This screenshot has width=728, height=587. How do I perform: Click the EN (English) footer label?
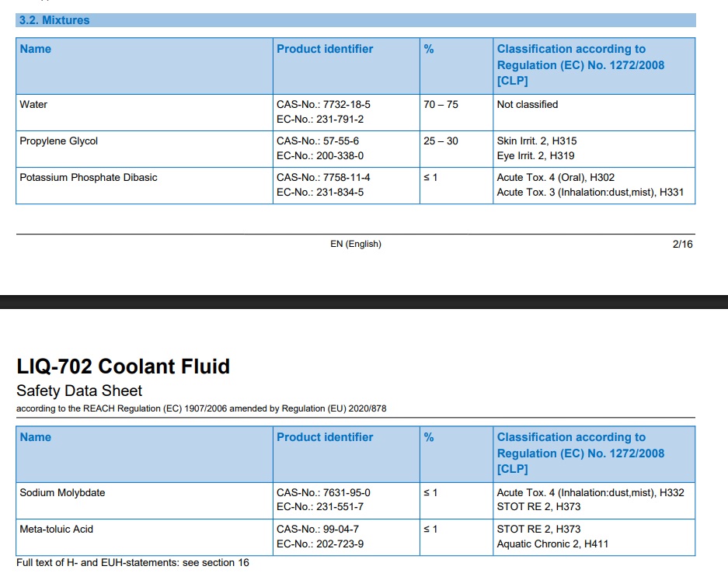[356, 244]
